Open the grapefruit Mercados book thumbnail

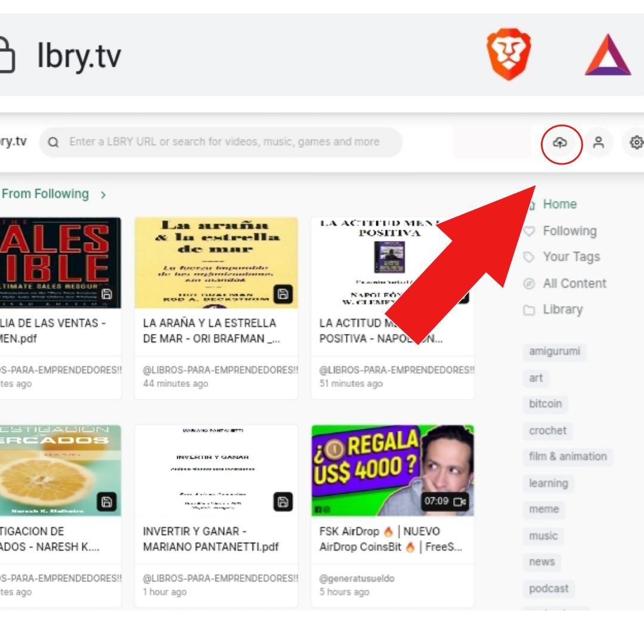point(60,470)
